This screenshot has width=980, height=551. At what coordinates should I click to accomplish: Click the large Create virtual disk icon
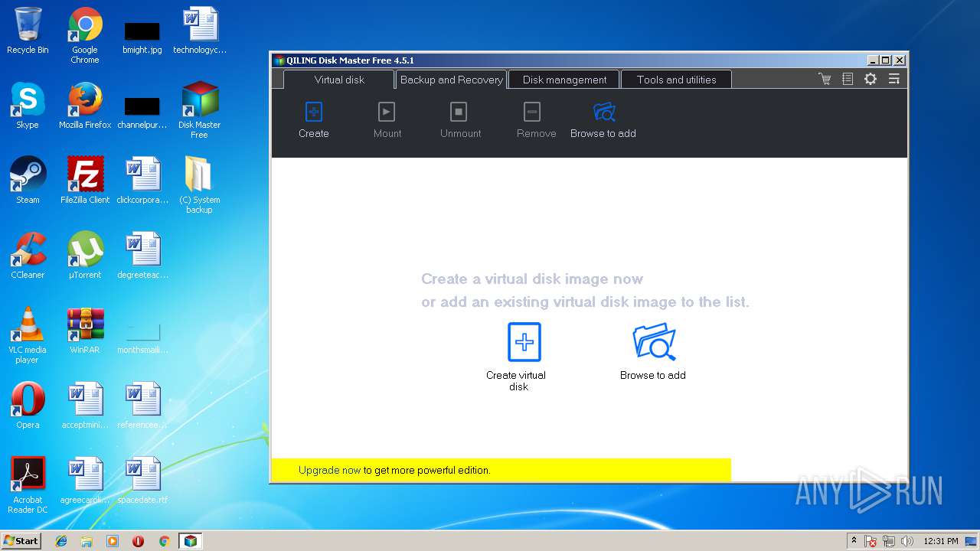[524, 342]
